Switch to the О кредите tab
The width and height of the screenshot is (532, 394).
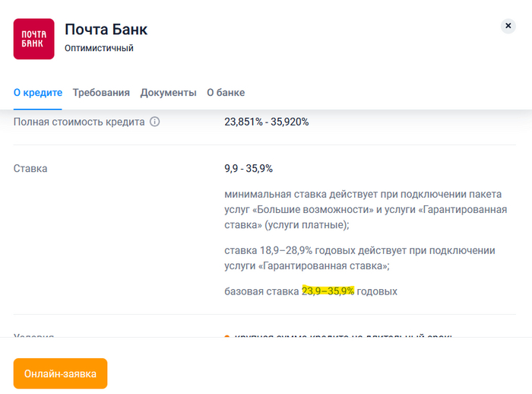tap(38, 93)
